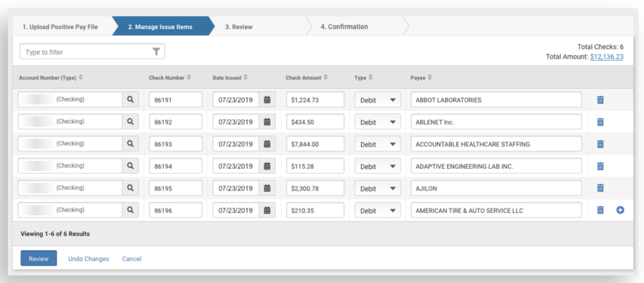Open the $12,136.23 total amount link
The height and width of the screenshot is (283, 644).
coord(606,57)
